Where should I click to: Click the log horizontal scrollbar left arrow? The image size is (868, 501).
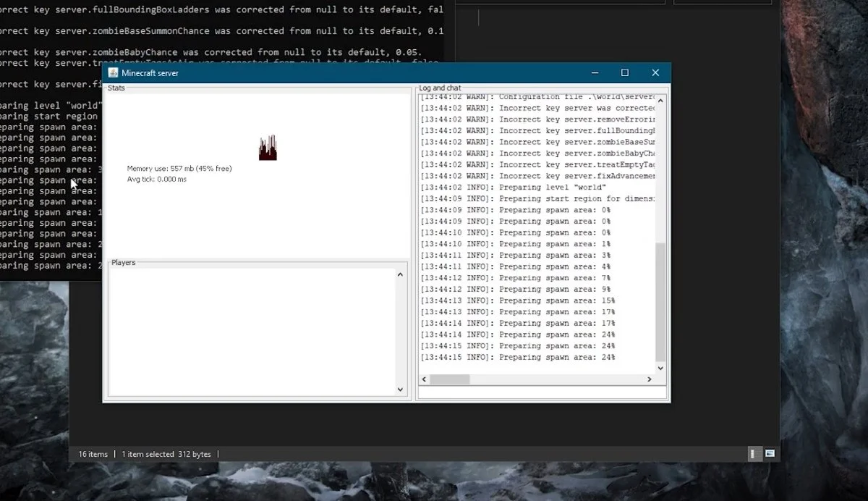pyautogui.click(x=425, y=379)
